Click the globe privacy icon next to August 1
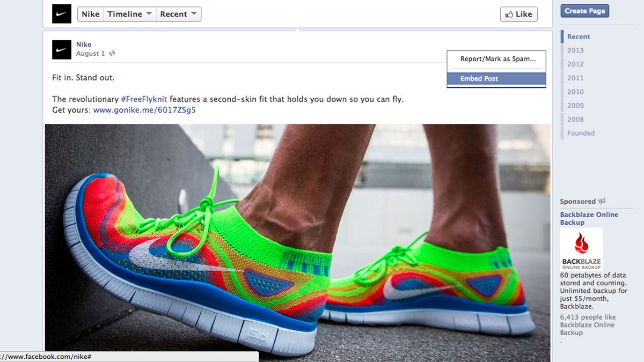644x362 pixels. 112,54
